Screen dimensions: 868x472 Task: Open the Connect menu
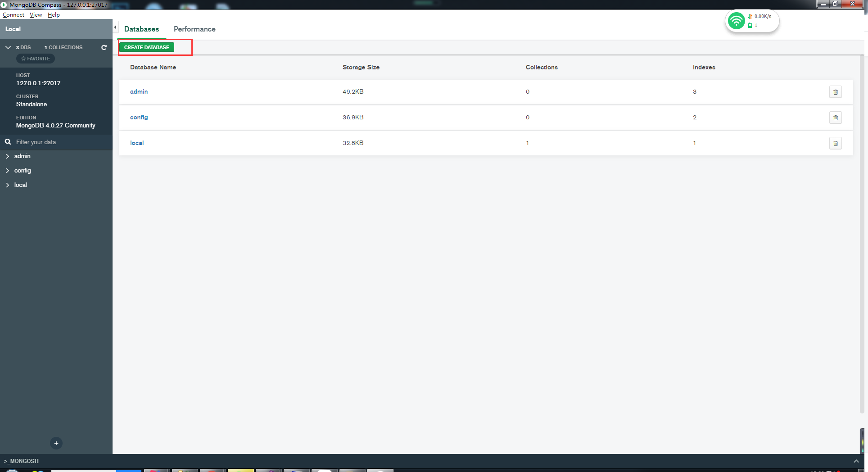(13, 15)
